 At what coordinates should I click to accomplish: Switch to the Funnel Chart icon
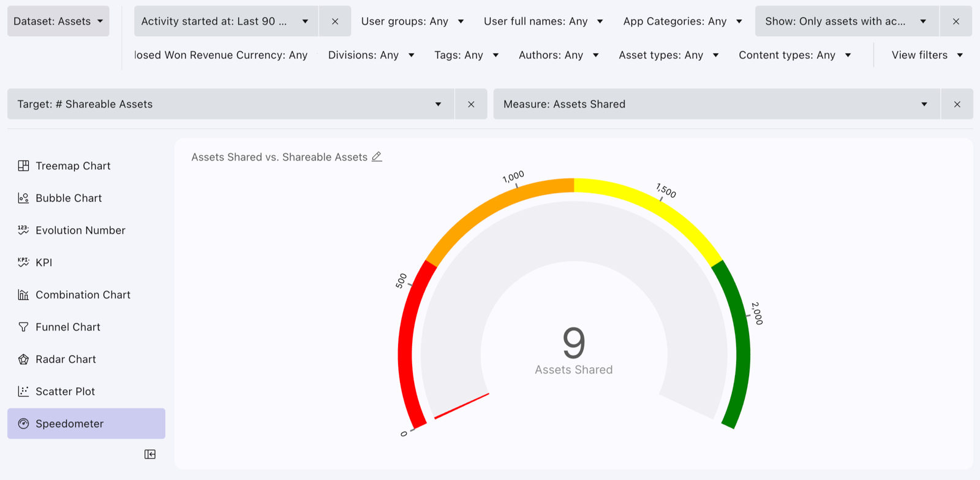pyautogui.click(x=23, y=327)
